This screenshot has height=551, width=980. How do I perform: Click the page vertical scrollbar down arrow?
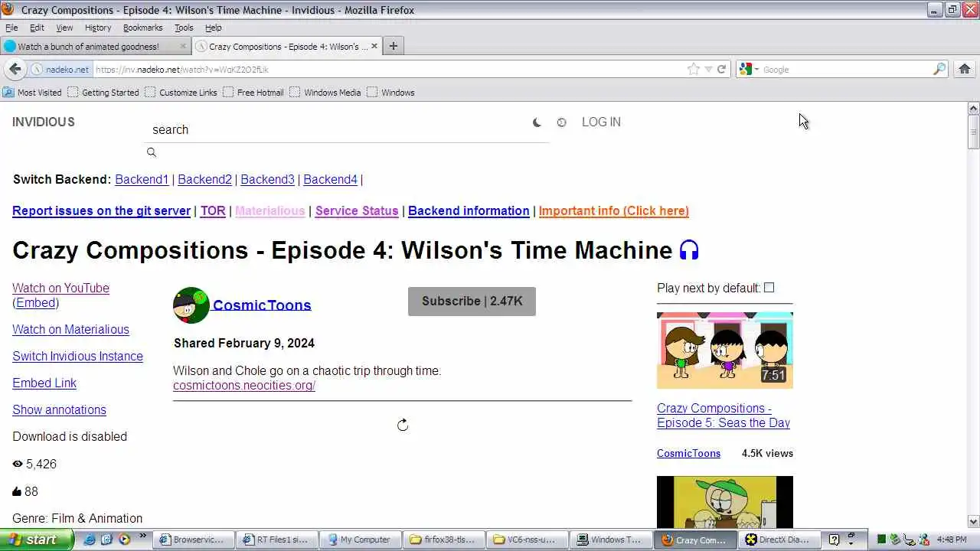[973, 521]
